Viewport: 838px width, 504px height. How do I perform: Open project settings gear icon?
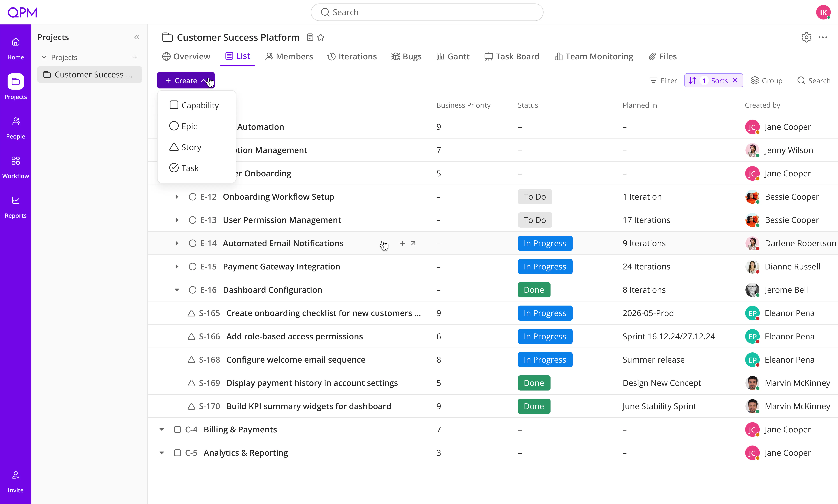click(x=806, y=37)
